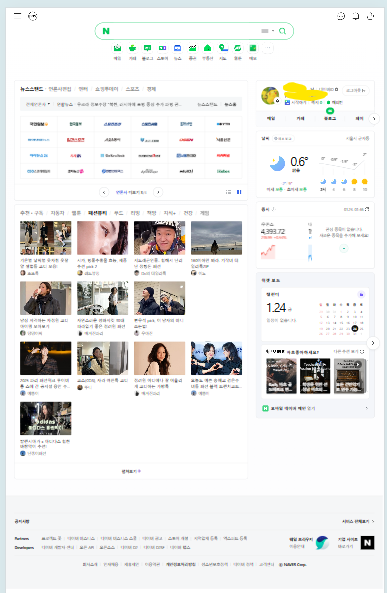Screen dimensions: 387x593
Task: Click the black N logo in footer
Action: (x=367, y=543)
